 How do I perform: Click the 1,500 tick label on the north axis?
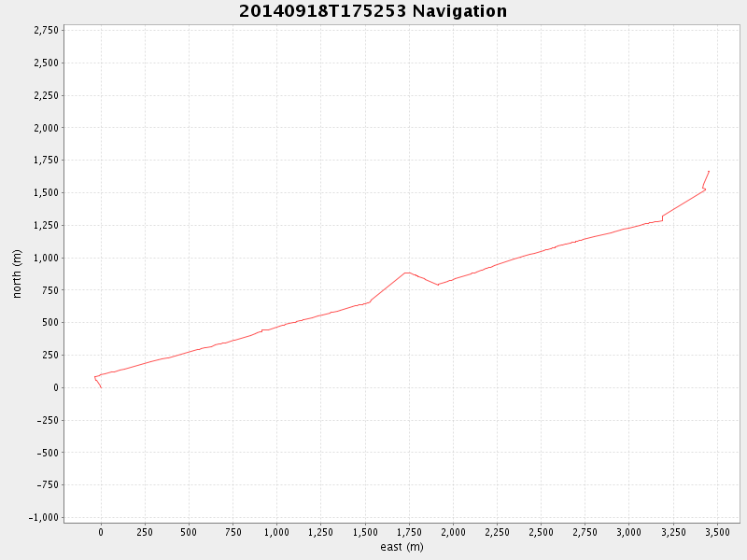[46, 193]
